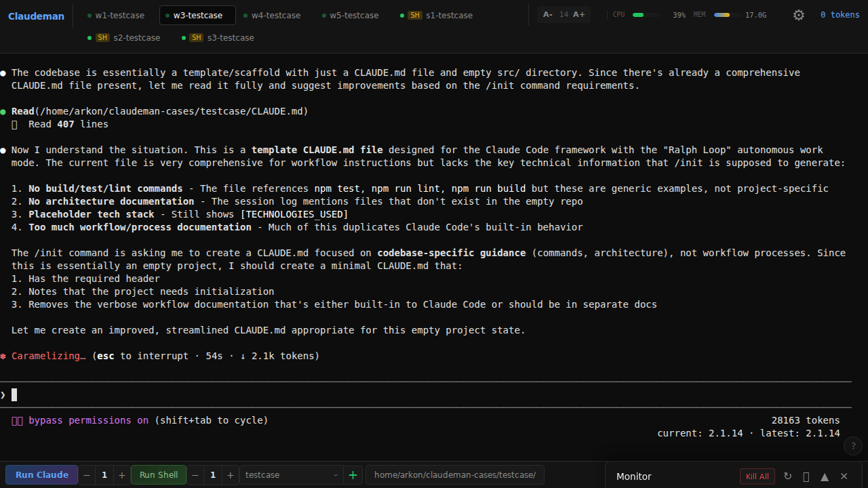
Task: Open the help question mark button
Action: (x=853, y=446)
